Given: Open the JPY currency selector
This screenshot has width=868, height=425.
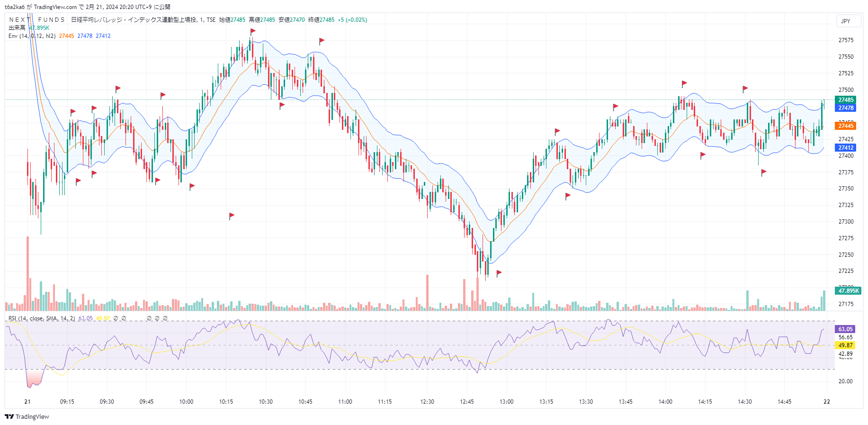Looking at the screenshot, I should (846, 21).
